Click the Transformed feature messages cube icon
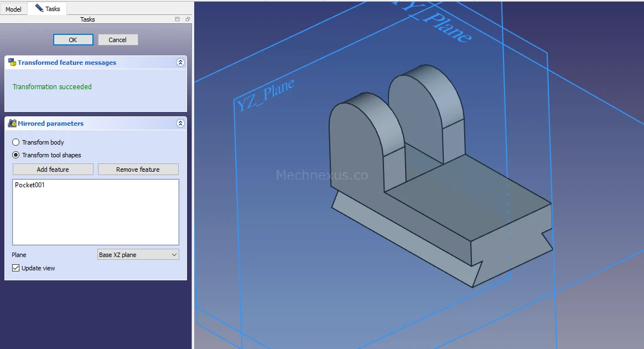This screenshot has height=349, width=644. point(12,63)
